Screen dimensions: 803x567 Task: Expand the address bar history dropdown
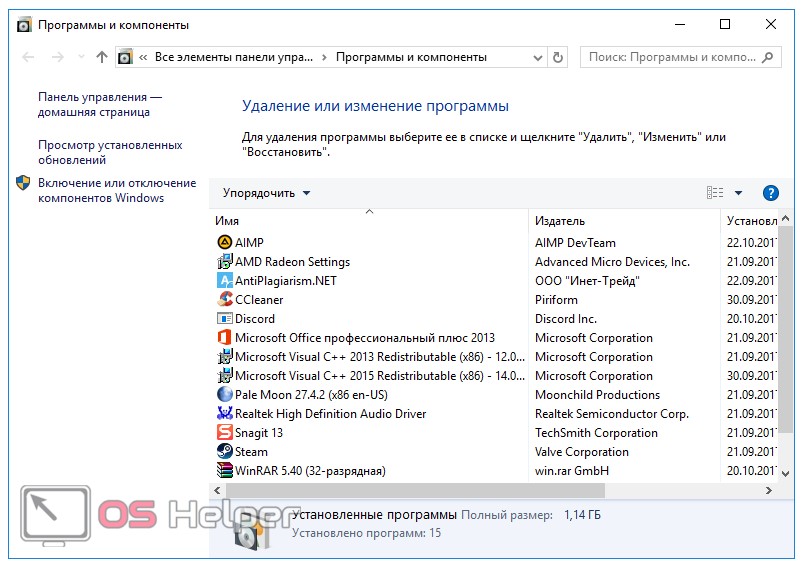538,57
